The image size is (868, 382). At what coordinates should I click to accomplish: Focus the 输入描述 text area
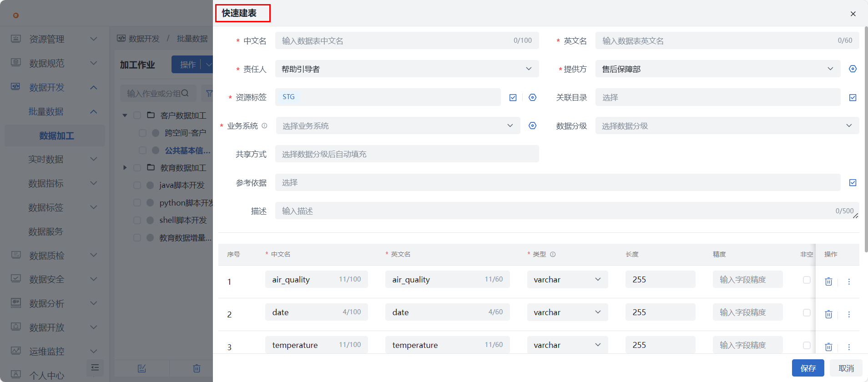click(x=567, y=211)
